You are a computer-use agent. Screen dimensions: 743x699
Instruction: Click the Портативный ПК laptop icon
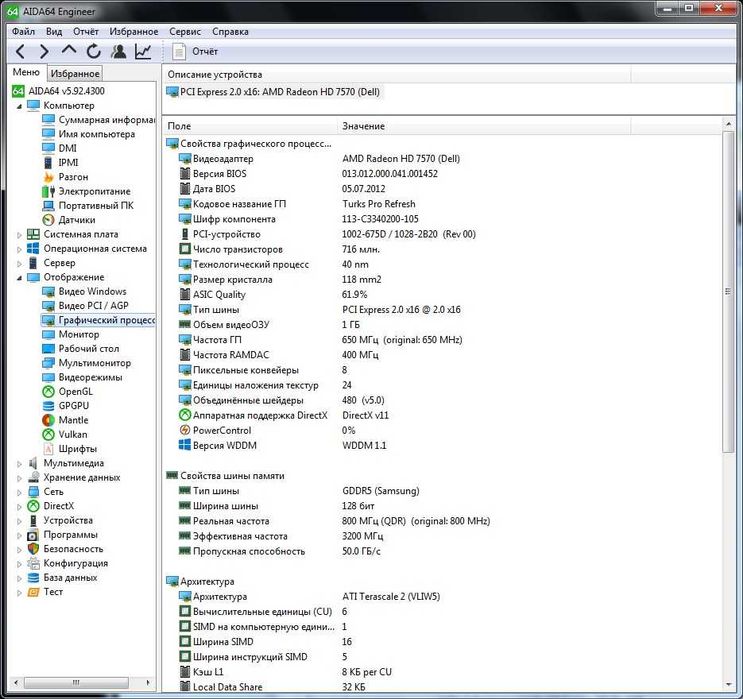[x=48, y=206]
